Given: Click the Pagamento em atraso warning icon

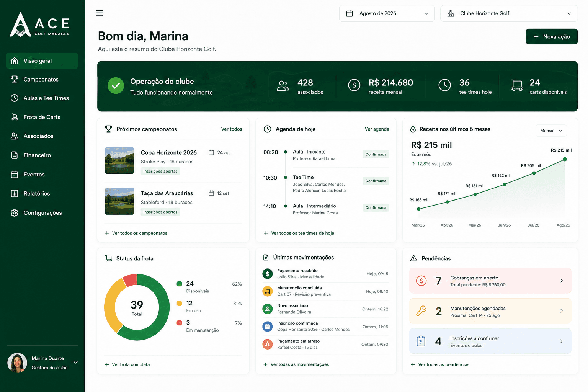Looking at the screenshot, I should tap(267, 344).
